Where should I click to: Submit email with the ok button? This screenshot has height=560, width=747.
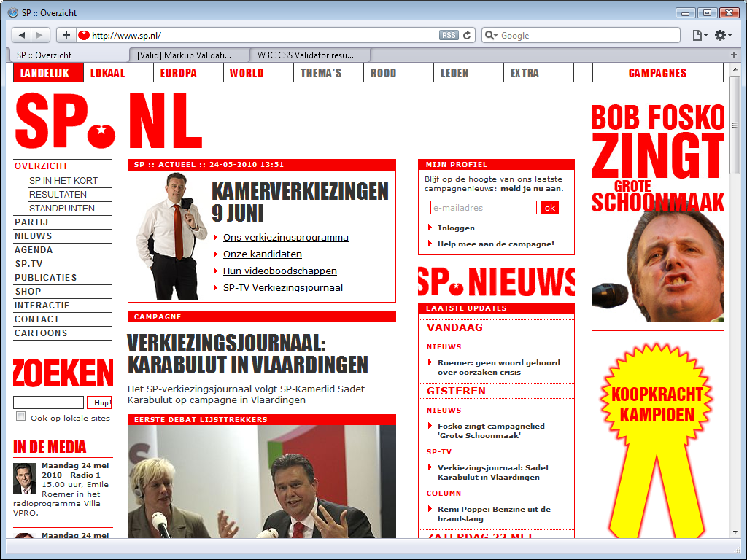(550, 208)
